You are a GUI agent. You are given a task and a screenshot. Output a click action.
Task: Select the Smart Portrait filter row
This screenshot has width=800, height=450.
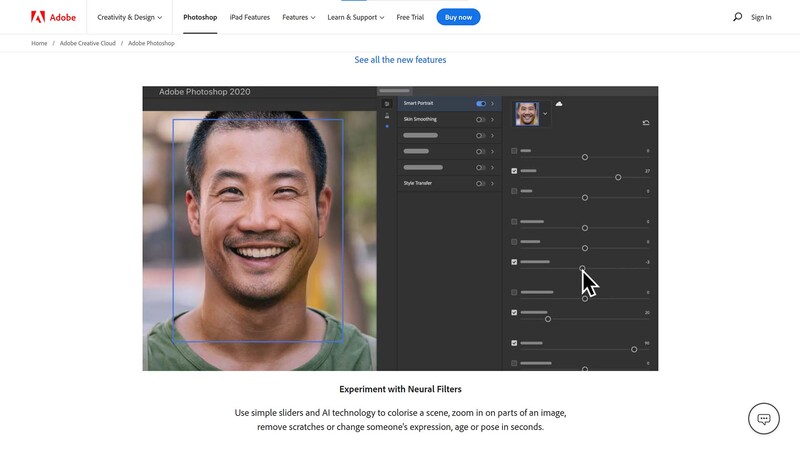449,104
